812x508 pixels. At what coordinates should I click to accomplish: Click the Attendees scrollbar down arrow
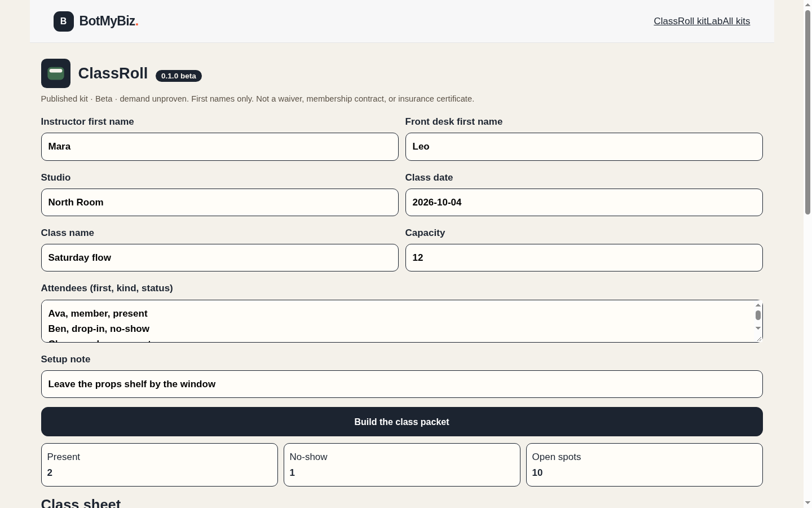(758, 328)
